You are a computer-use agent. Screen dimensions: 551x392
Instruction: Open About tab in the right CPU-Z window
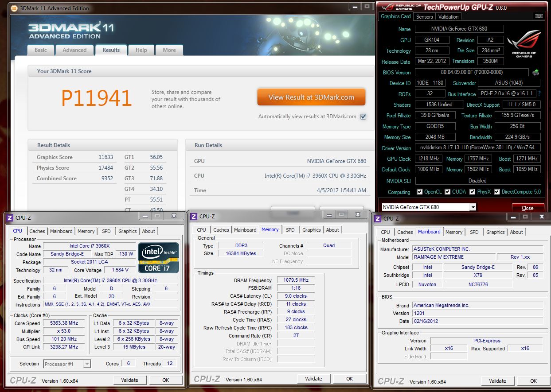pyautogui.click(x=516, y=232)
